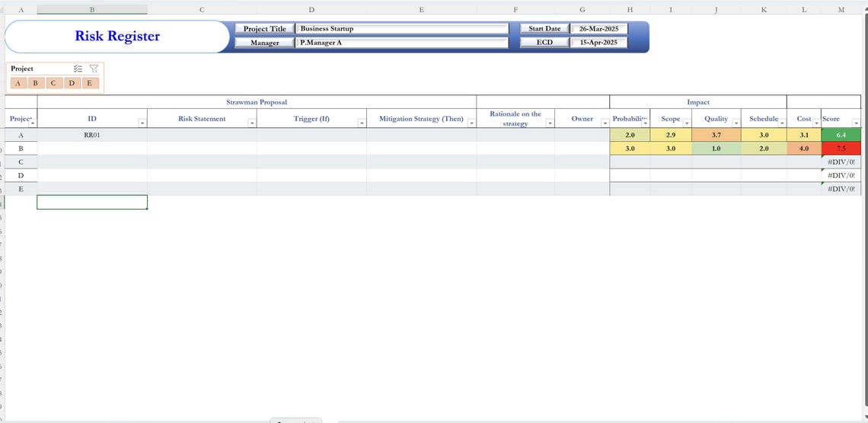Open the ID column filter dropdown
This screenshot has height=423, width=868.
click(x=142, y=123)
